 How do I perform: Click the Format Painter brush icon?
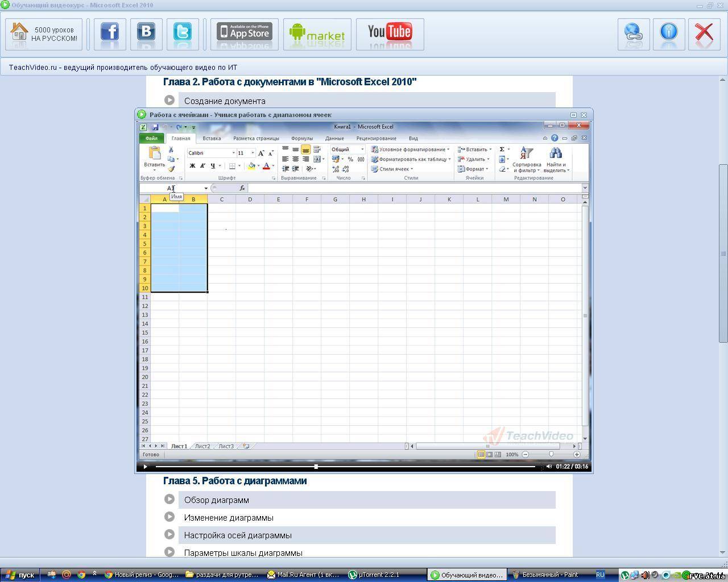click(x=171, y=169)
